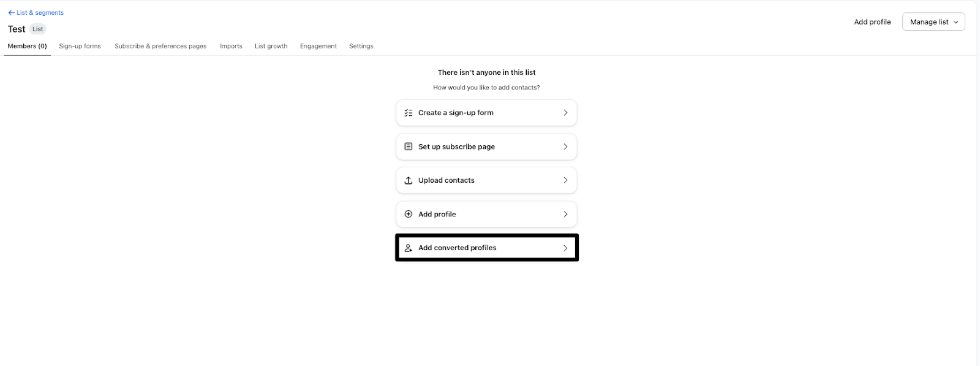
Task: Select the Engagement tab
Action: (x=318, y=46)
